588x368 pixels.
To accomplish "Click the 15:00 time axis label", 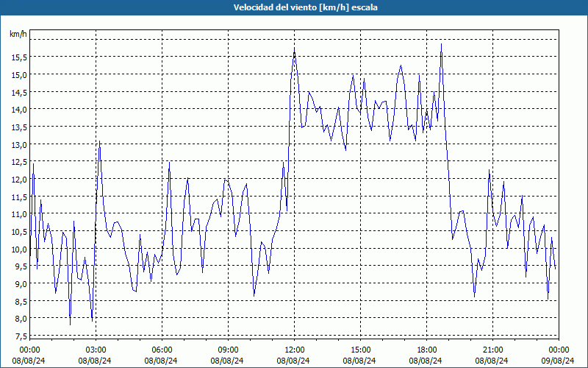I will coord(360,350).
